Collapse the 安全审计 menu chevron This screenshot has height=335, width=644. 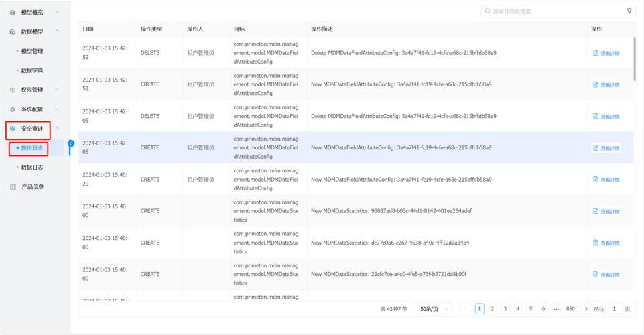click(57, 128)
